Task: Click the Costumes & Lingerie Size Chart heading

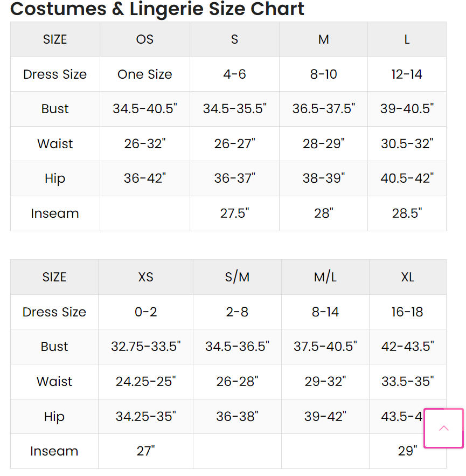Action: [157, 9]
